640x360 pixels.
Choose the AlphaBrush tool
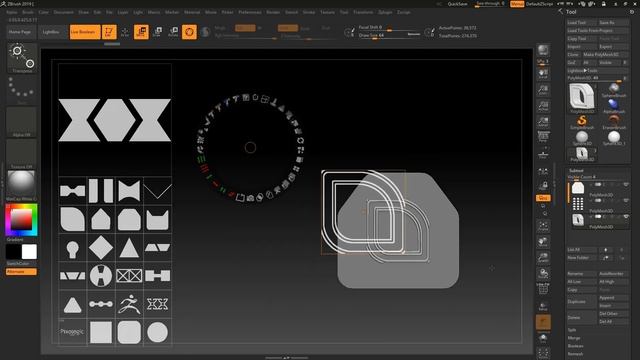(614, 105)
